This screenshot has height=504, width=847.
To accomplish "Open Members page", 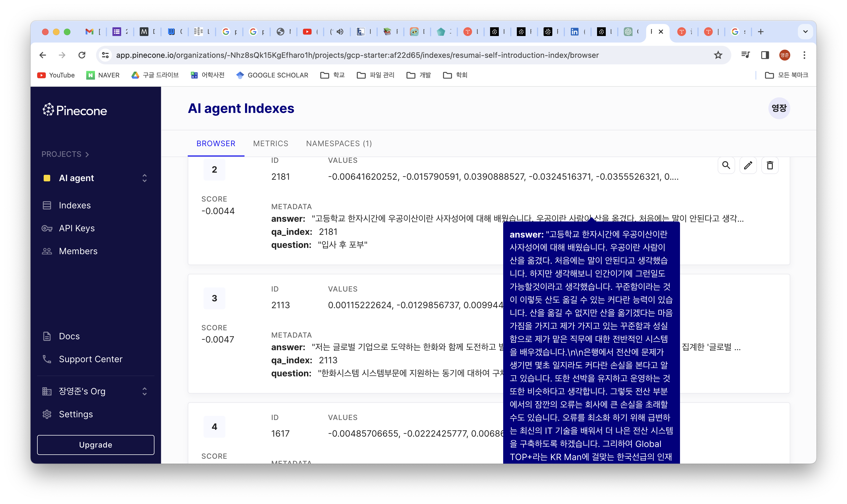I will (78, 251).
